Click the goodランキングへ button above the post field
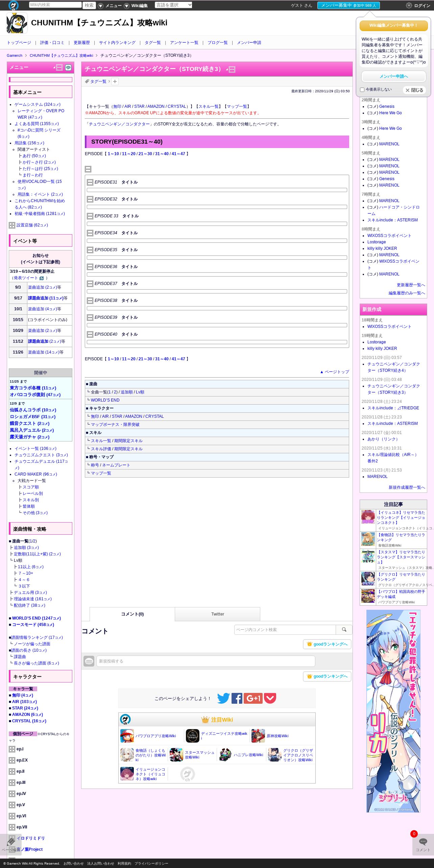 coord(327,644)
